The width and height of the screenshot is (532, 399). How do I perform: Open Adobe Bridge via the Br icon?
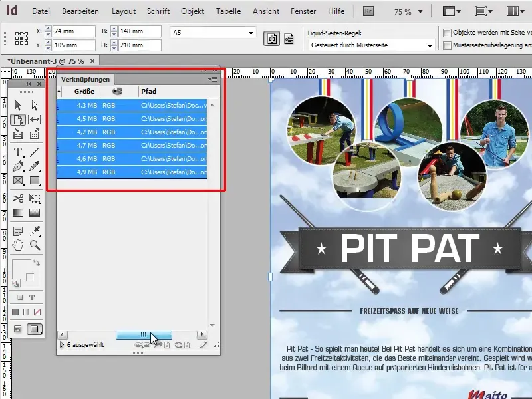coord(367,11)
